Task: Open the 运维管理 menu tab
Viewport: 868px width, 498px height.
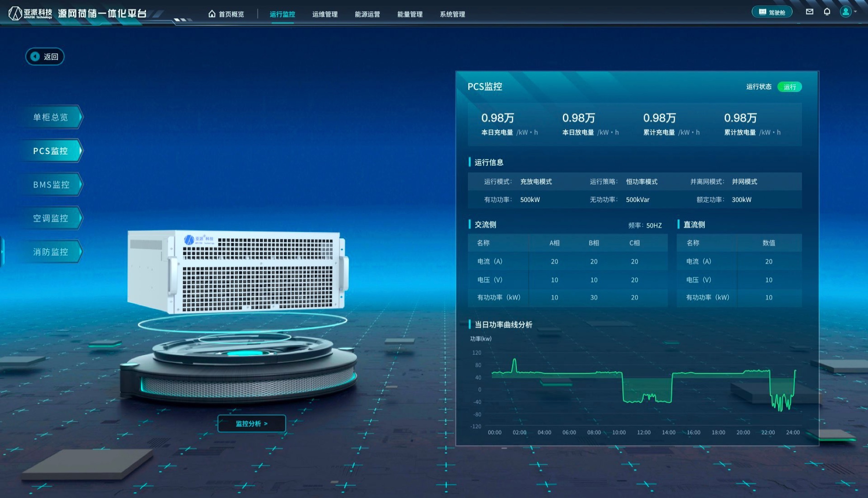Action: (x=325, y=14)
